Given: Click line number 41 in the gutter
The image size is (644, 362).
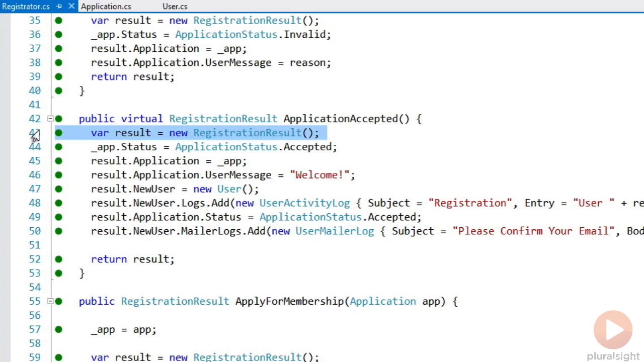Looking at the screenshot, I should [x=35, y=105].
